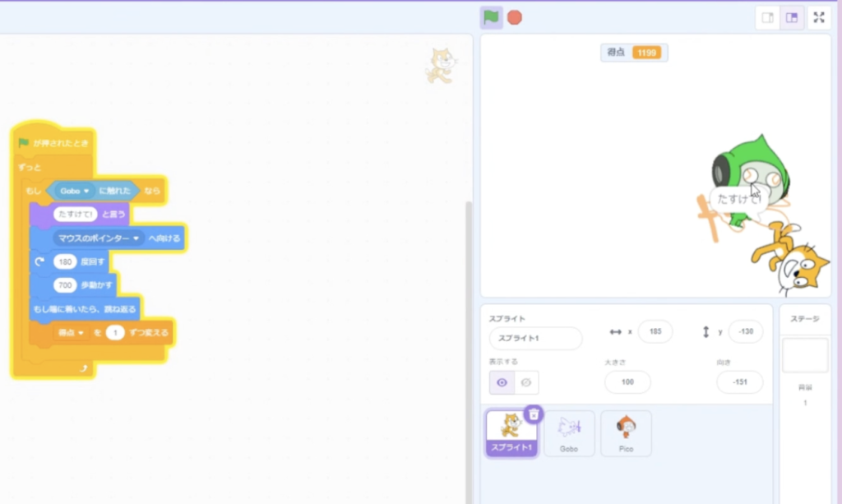This screenshot has height=504, width=842.
Task: Click the red stop button
Action: coord(515,18)
